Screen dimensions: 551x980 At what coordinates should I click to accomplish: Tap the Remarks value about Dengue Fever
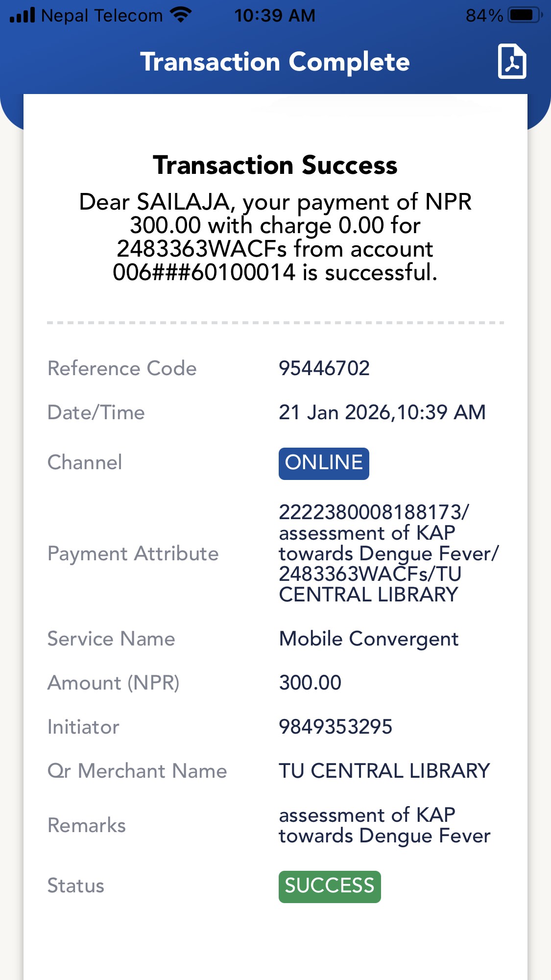[384, 825]
